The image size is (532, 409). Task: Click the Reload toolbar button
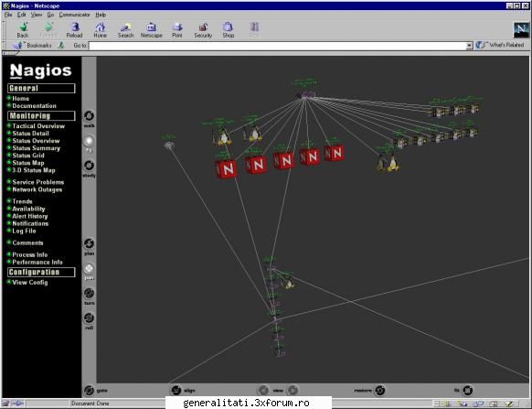coord(74,30)
